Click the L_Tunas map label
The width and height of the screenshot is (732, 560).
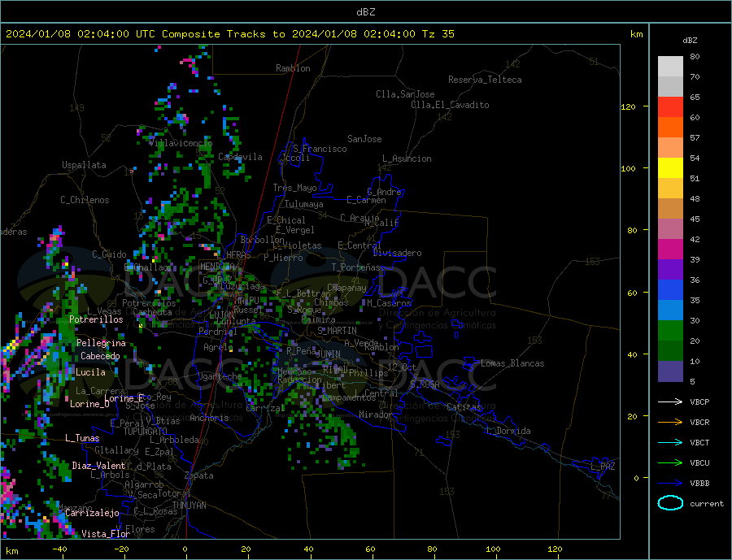pyautogui.click(x=82, y=438)
